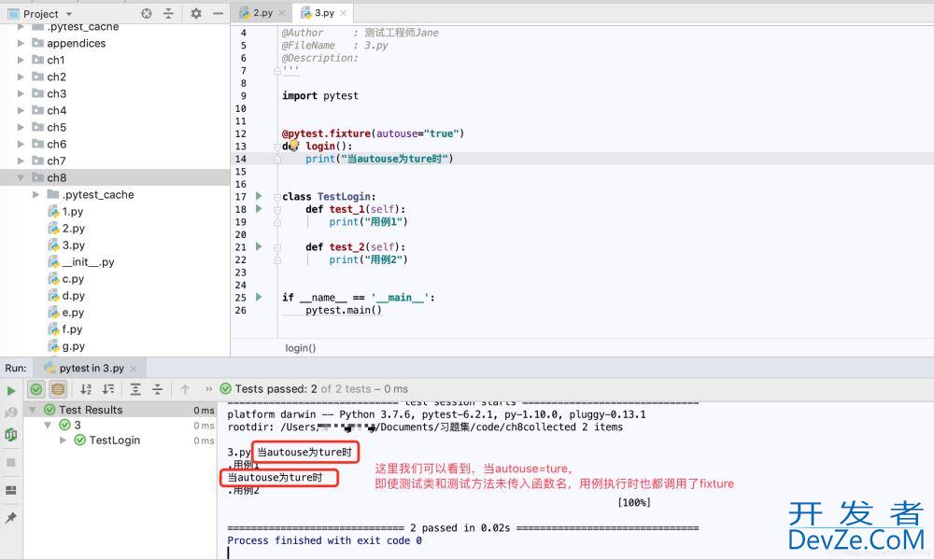Click the rerun failed tests icon

pos(10,412)
